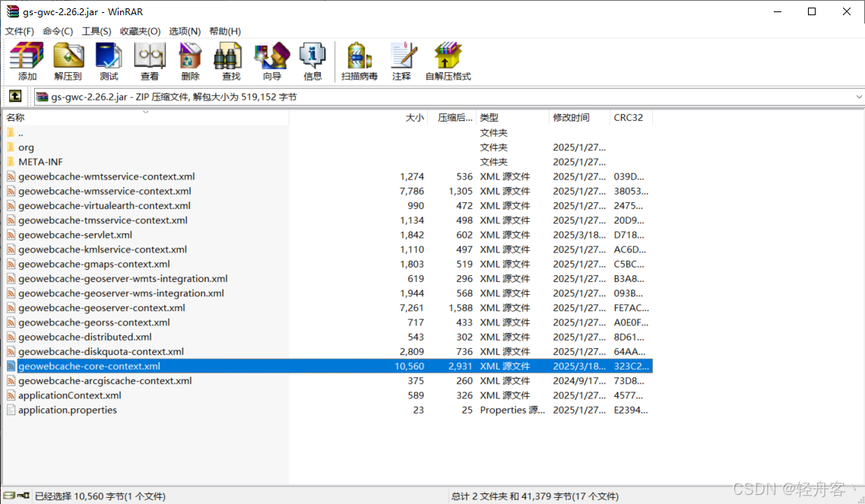Open the Options (选项) menu
Viewport: 865px width, 504px height.
point(185,31)
